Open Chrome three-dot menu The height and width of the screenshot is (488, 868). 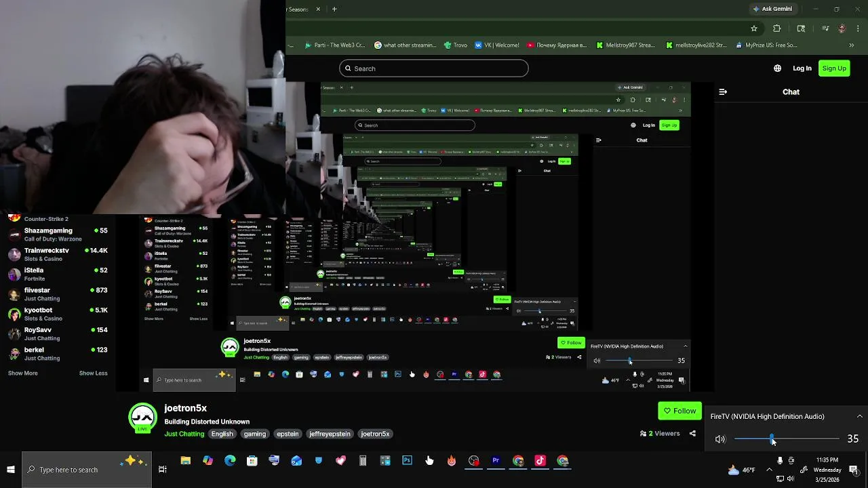tap(859, 28)
